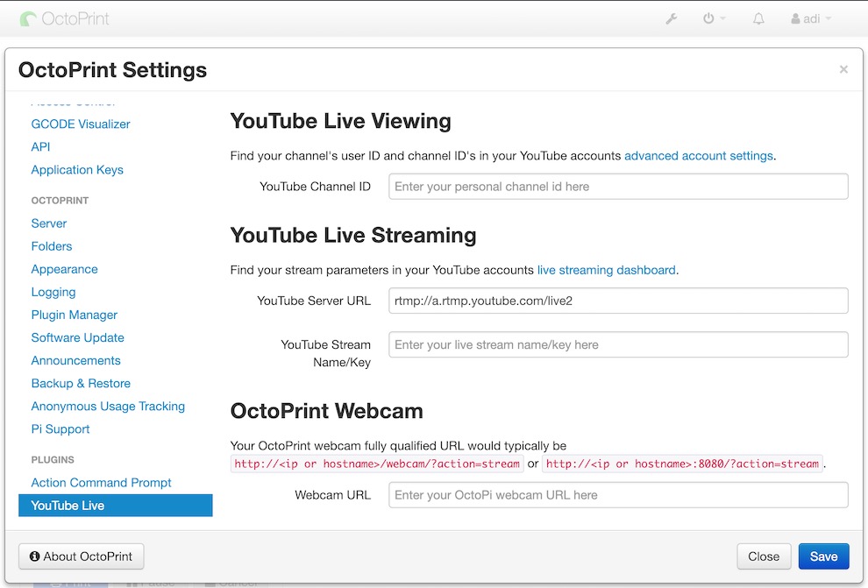Open the adi user menu
868x588 pixels.
(x=811, y=18)
